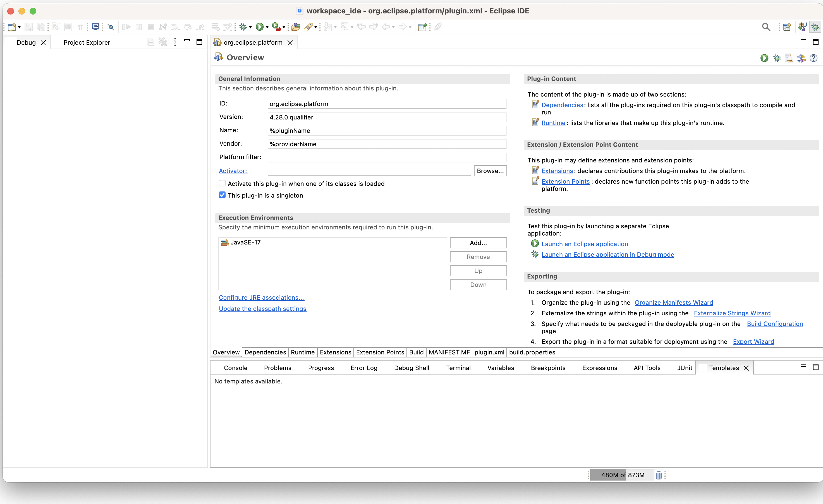Open Type search with the flashlight icon
The width and height of the screenshot is (823, 504).
pyautogui.click(x=308, y=27)
